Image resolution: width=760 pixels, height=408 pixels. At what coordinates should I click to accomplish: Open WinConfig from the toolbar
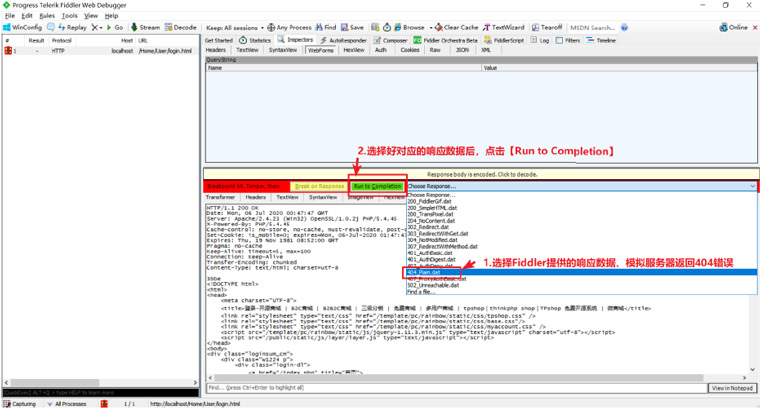tap(23, 28)
